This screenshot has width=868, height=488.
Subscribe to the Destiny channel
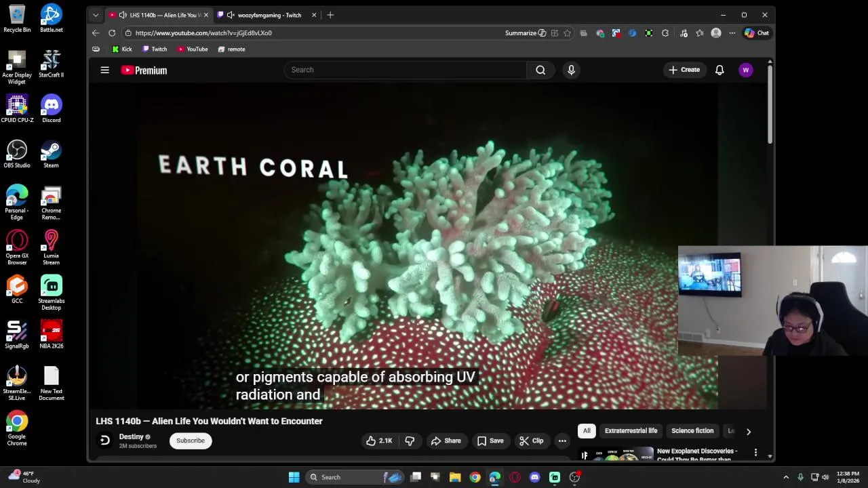click(191, 441)
